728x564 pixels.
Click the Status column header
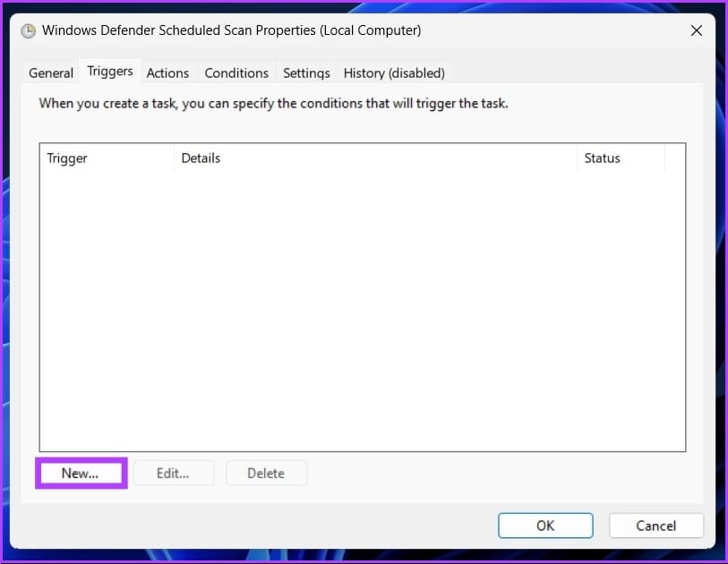[621, 158]
